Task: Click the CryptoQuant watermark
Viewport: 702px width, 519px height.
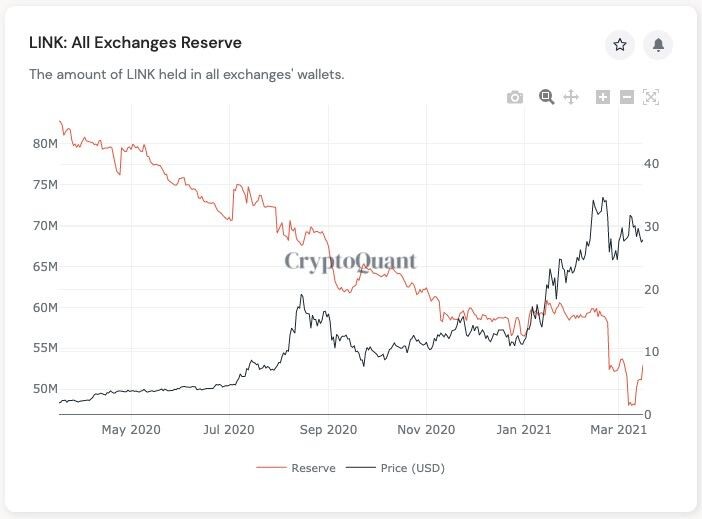Action: (351, 261)
